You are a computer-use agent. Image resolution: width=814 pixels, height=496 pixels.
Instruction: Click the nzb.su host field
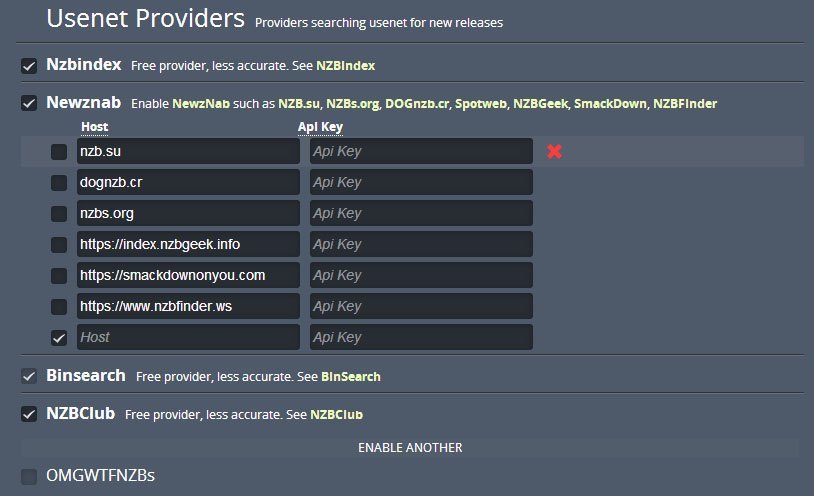[x=188, y=151]
